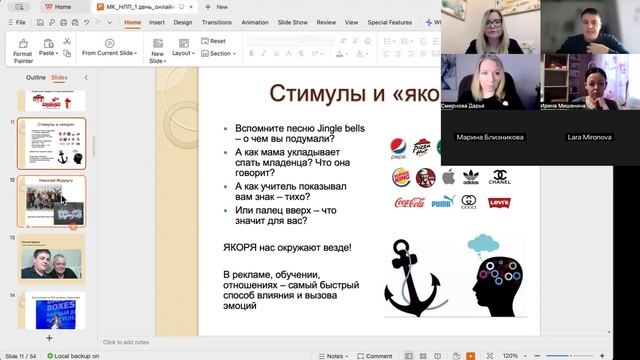Open the Paste dropdown arrow
This screenshot has width=640, height=360.
57,53
